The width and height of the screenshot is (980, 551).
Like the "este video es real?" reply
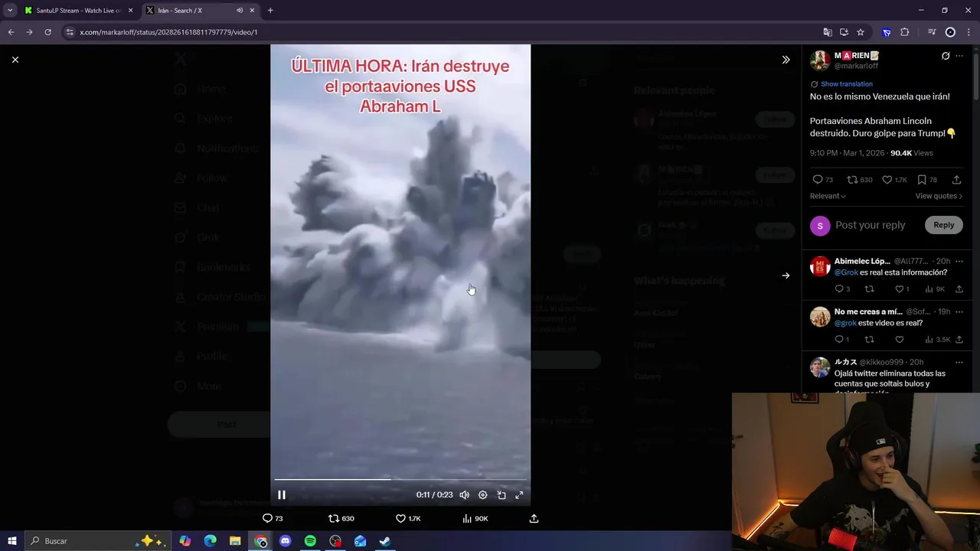(900, 340)
